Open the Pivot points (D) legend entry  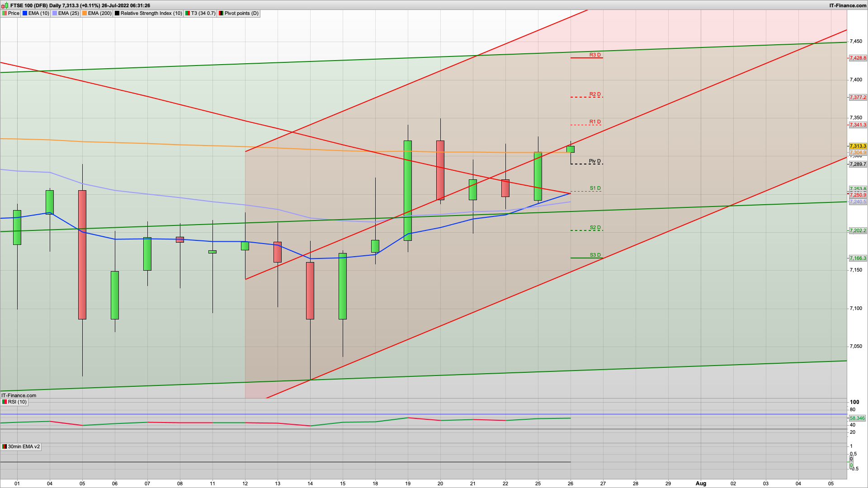tap(239, 14)
